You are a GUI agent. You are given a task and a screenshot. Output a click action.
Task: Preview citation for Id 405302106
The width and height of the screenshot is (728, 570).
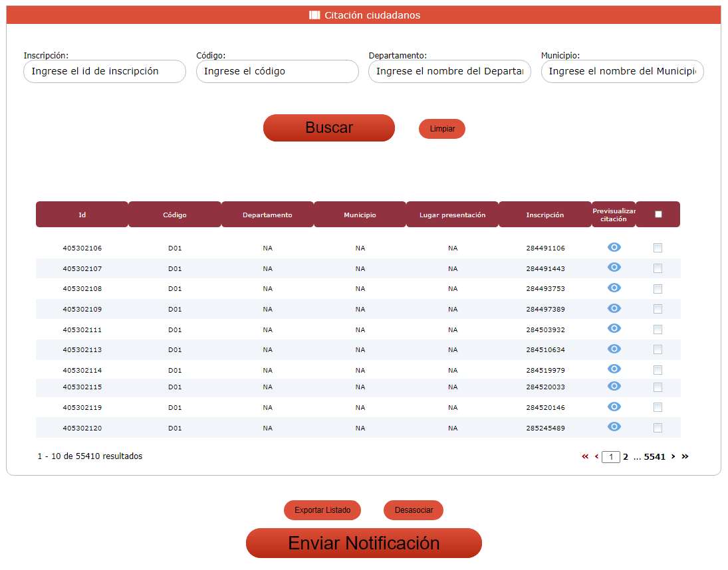point(614,247)
